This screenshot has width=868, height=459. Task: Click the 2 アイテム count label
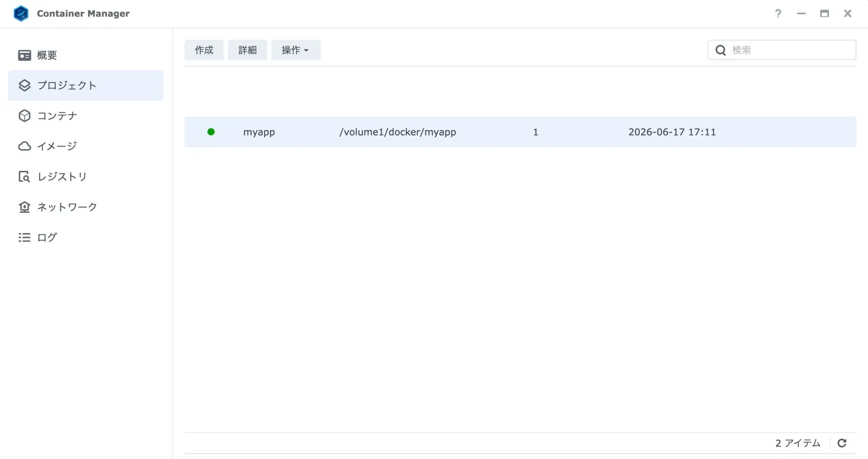coord(798,443)
